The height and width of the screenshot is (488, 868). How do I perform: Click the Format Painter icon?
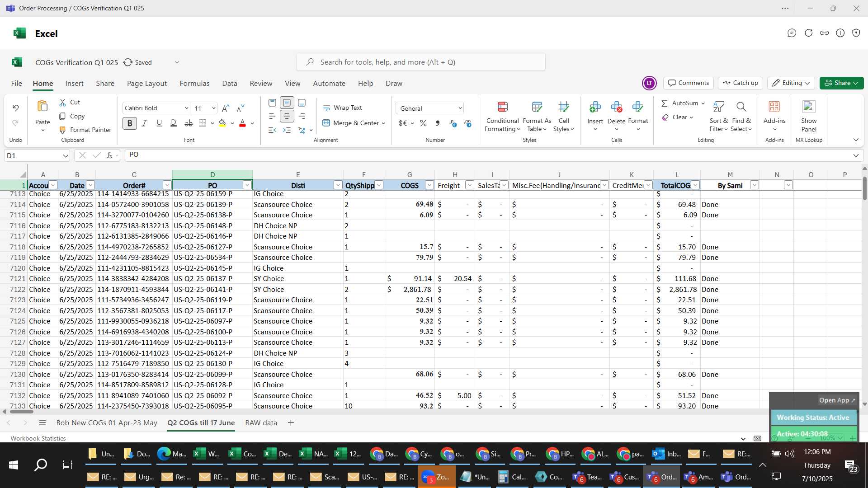(x=62, y=130)
